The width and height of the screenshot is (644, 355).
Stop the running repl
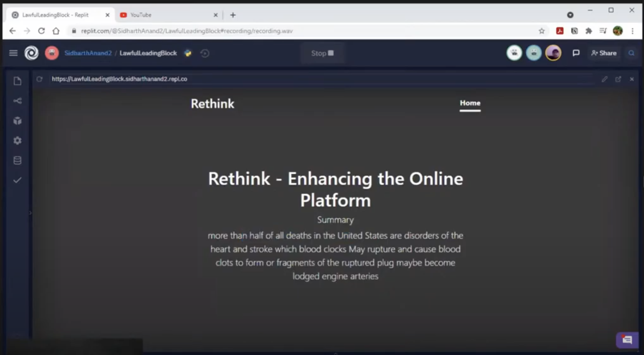point(322,53)
